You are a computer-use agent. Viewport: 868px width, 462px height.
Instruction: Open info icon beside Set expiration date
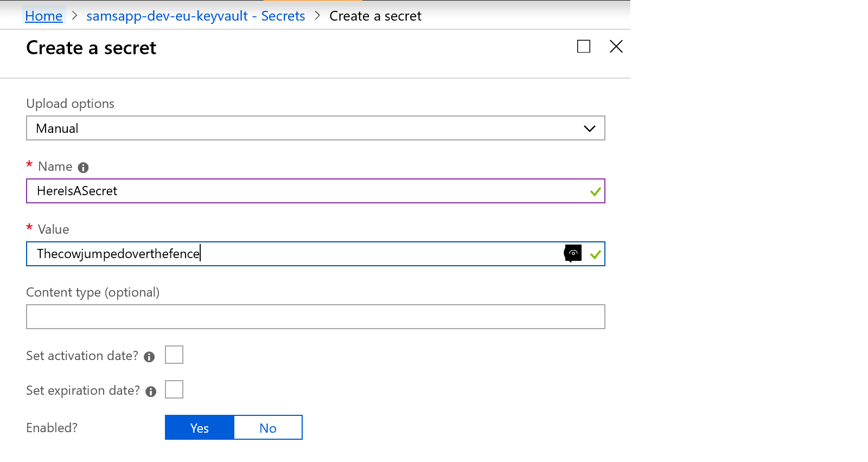click(x=151, y=392)
